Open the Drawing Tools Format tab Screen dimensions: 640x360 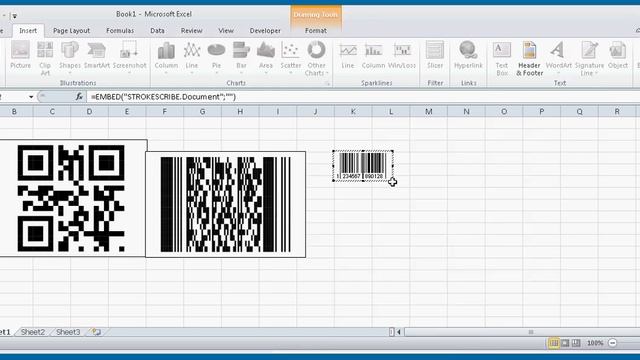pyautogui.click(x=316, y=31)
